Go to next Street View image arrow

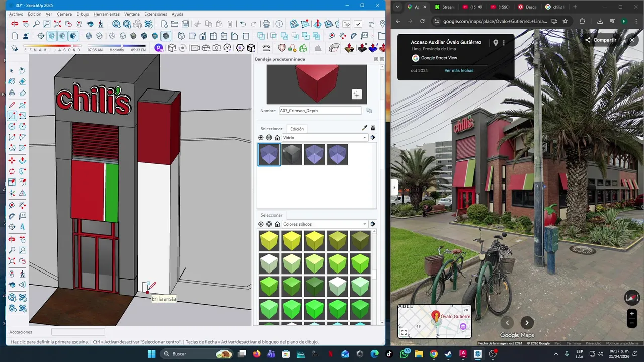pos(527,323)
